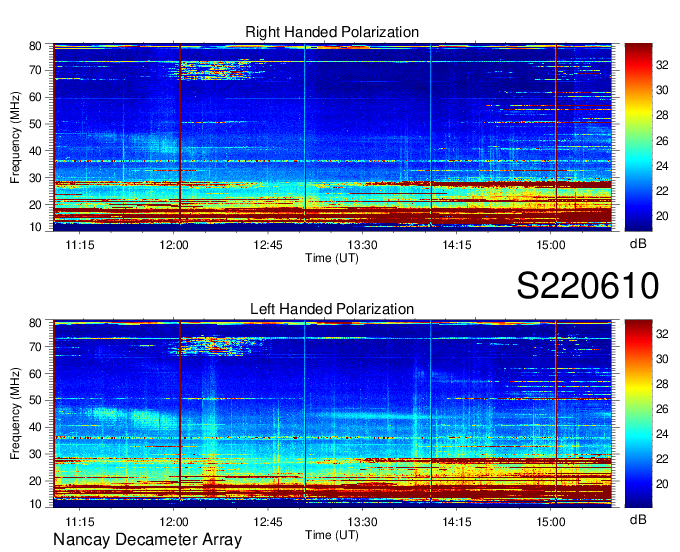Select the "S220610" observation label
This screenshot has height=552, width=680.
pos(588,286)
